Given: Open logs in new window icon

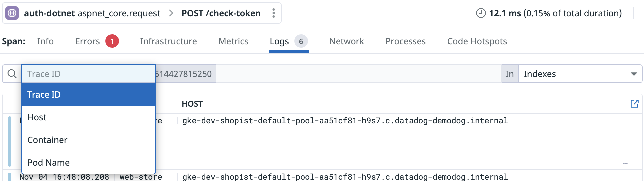Looking at the screenshot, I should click(634, 104).
